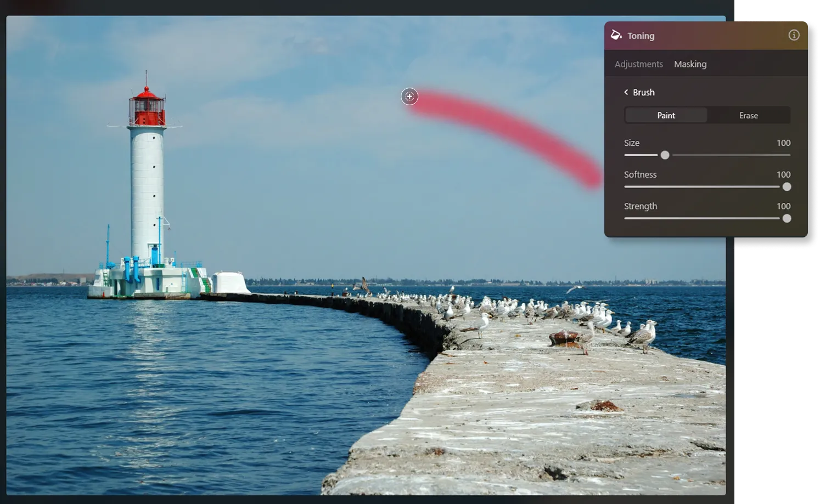The width and height of the screenshot is (820, 504).
Task: Switch to the Adjustments tab
Action: (x=638, y=64)
